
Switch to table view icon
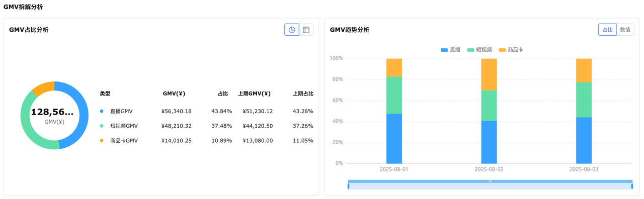[x=306, y=30]
